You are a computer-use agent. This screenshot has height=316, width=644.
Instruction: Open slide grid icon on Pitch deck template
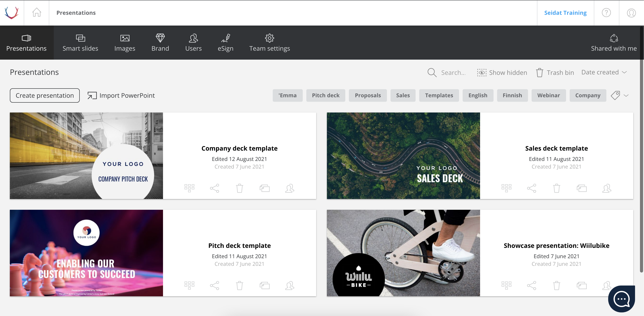pos(189,286)
